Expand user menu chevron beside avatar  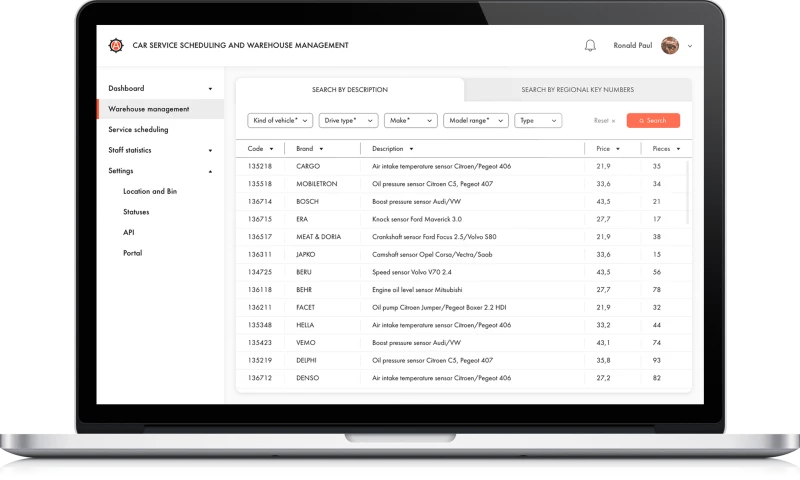[x=690, y=46]
